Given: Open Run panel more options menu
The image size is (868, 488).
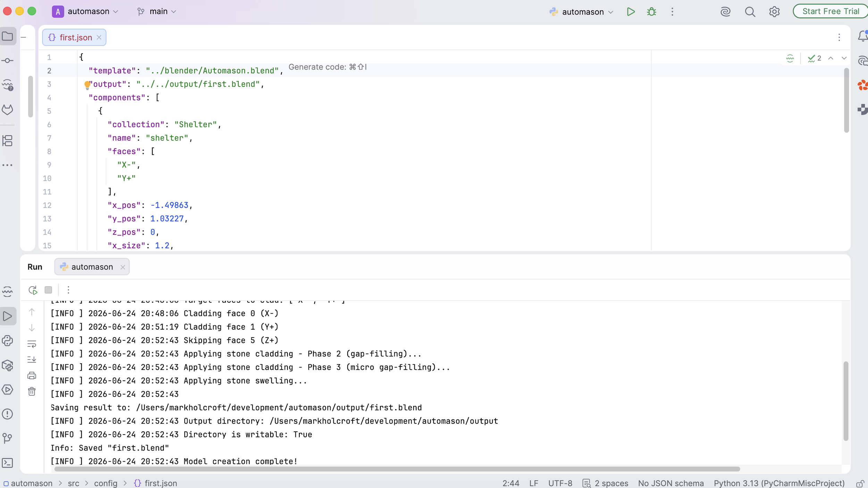Looking at the screenshot, I should 68,290.
